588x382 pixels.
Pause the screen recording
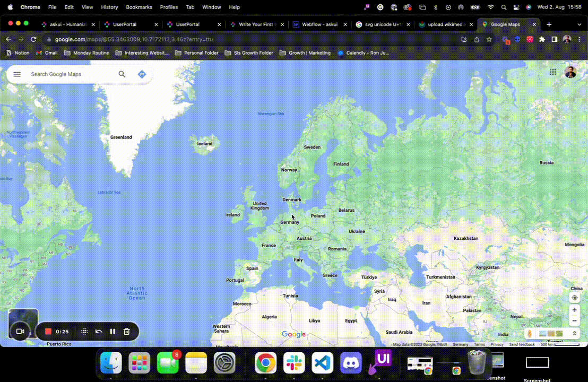coord(113,332)
